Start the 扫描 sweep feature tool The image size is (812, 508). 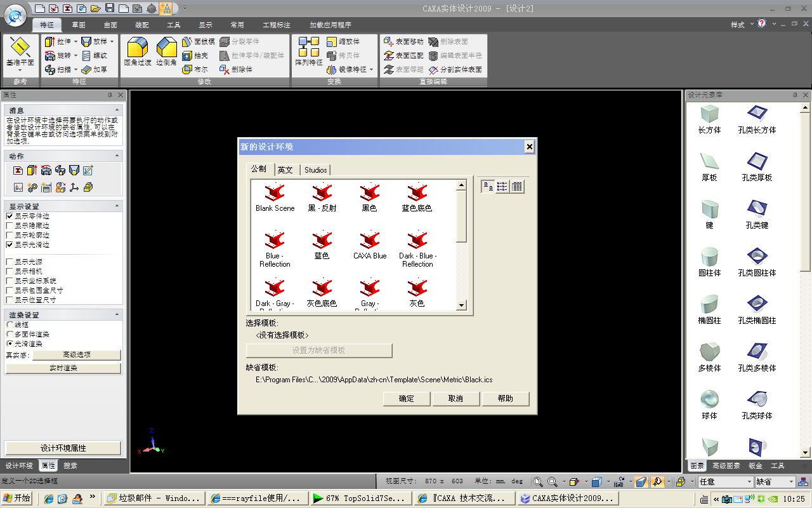58,69
